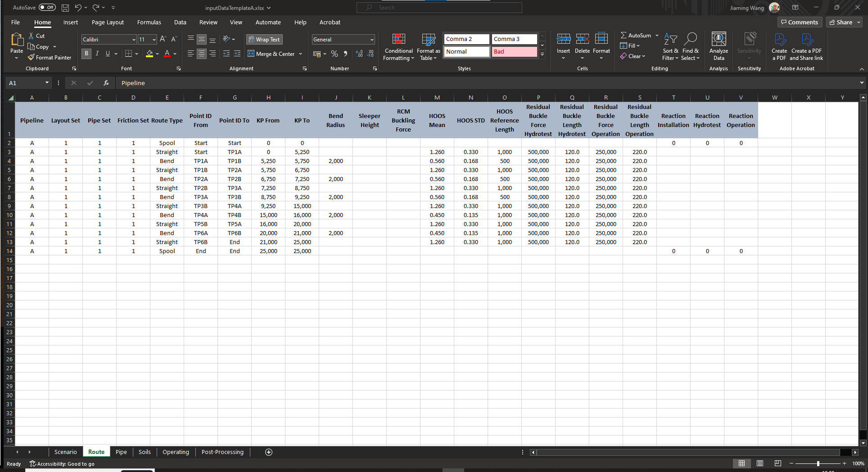The image size is (868, 472).
Task: Align text to the left
Action: [191, 54]
